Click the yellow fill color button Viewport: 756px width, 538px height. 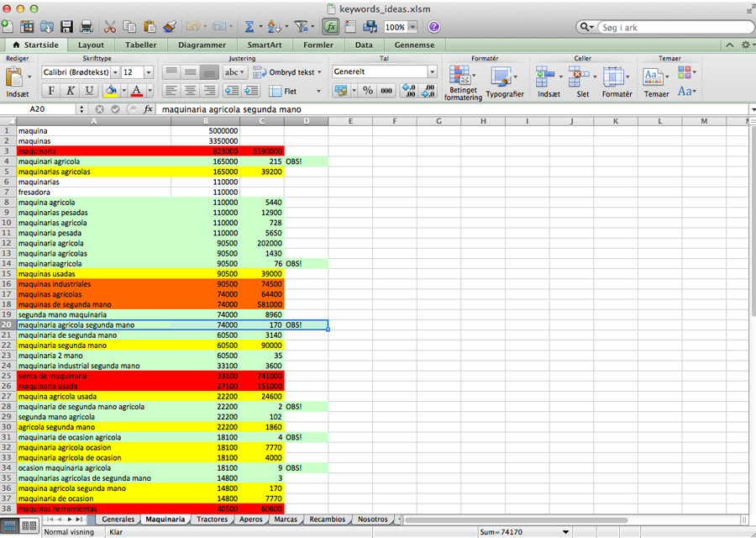[111, 91]
